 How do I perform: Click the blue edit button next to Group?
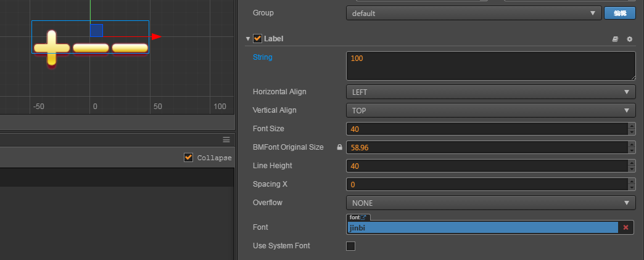coord(619,13)
